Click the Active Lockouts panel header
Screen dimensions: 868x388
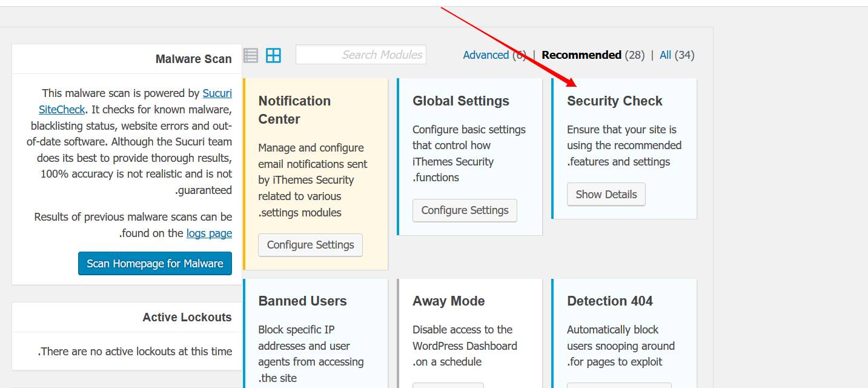click(127, 317)
